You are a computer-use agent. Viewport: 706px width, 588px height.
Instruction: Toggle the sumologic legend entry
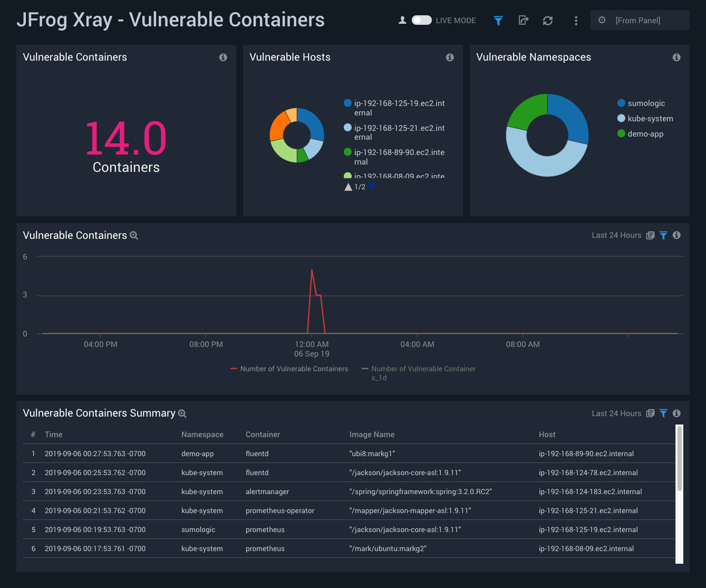tap(646, 103)
